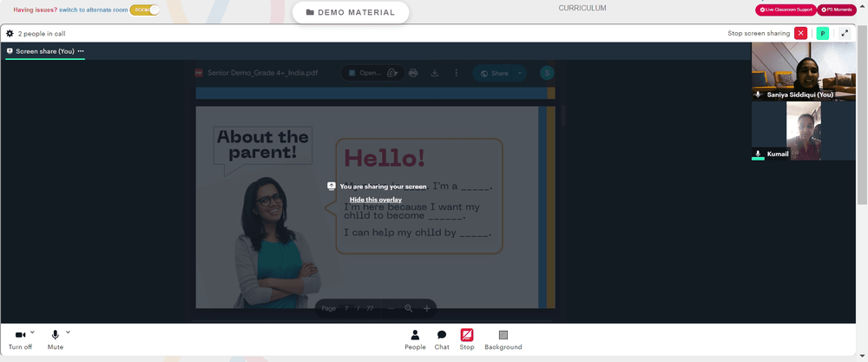This screenshot has width=868, height=362.
Task: Expand the call to fullscreen
Action: [x=845, y=33]
